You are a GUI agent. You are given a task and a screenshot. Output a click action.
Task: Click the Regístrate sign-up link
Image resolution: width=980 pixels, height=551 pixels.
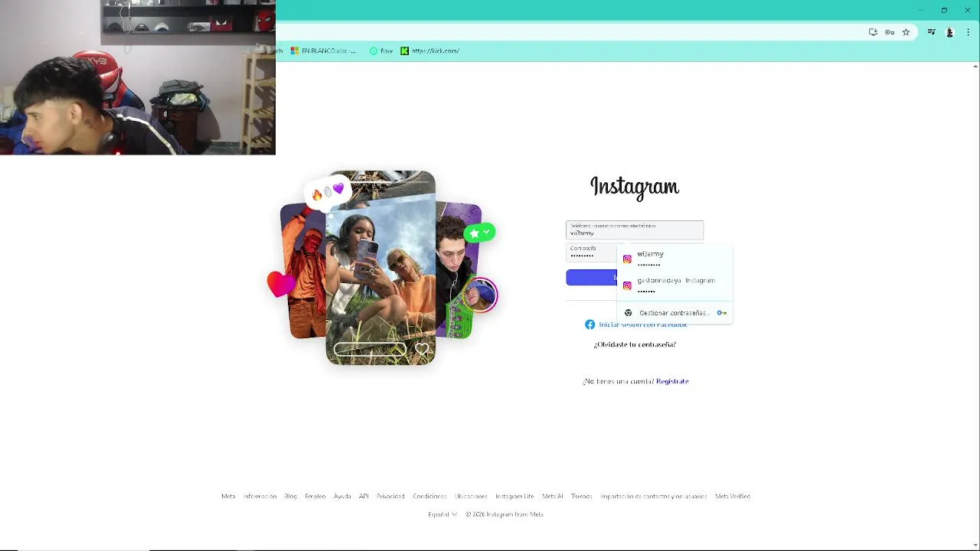(672, 381)
